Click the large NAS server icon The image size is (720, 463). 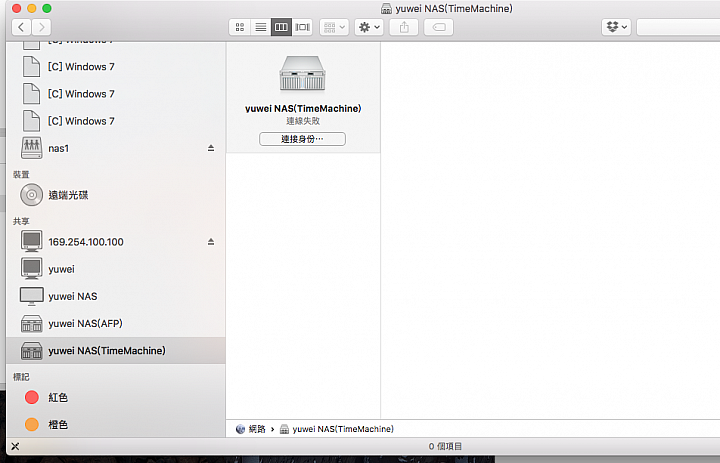[x=302, y=73]
